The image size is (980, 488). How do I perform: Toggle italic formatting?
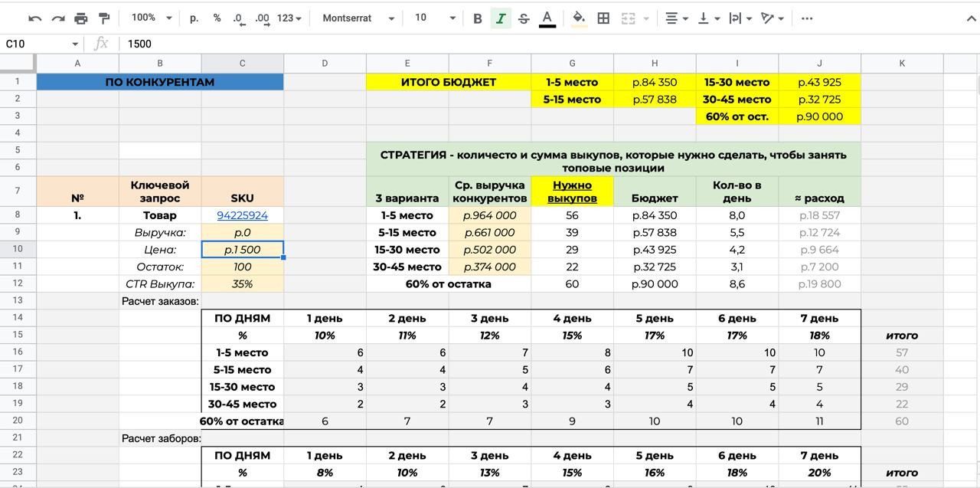[501, 18]
